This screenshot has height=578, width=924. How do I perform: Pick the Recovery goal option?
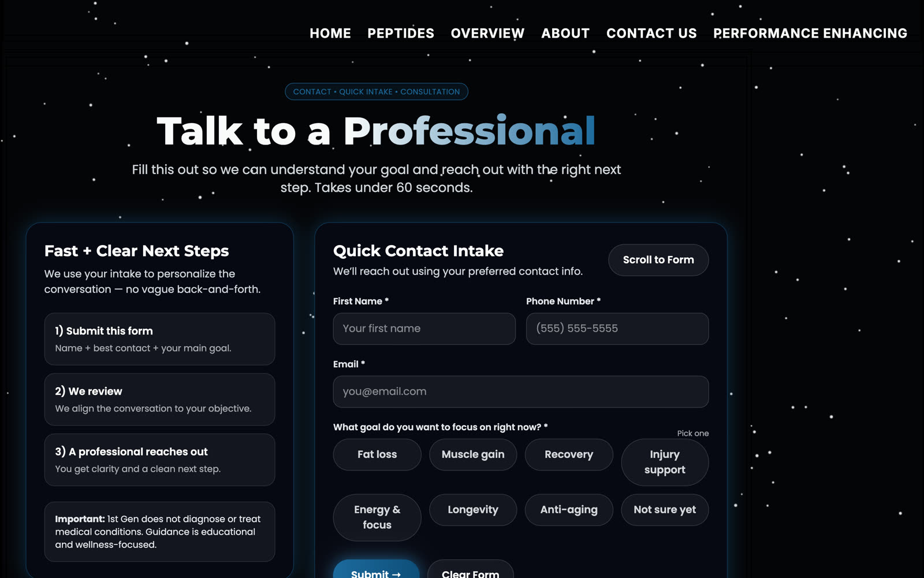tap(569, 455)
